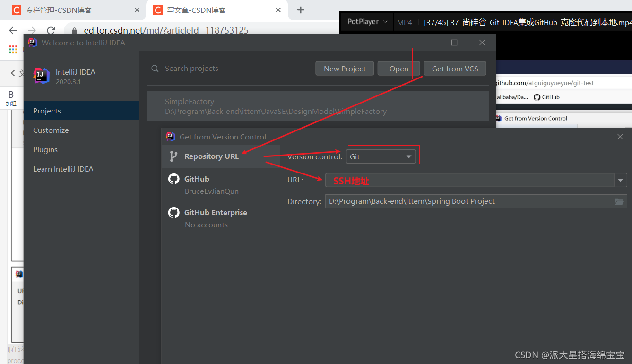The width and height of the screenshot is (632, 364).
Task: Click the site lock icon in address bar
Action: (74, 31)
